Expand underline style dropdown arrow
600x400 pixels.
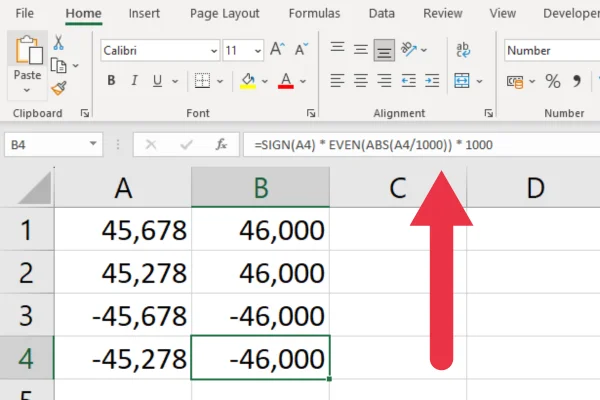175,81
